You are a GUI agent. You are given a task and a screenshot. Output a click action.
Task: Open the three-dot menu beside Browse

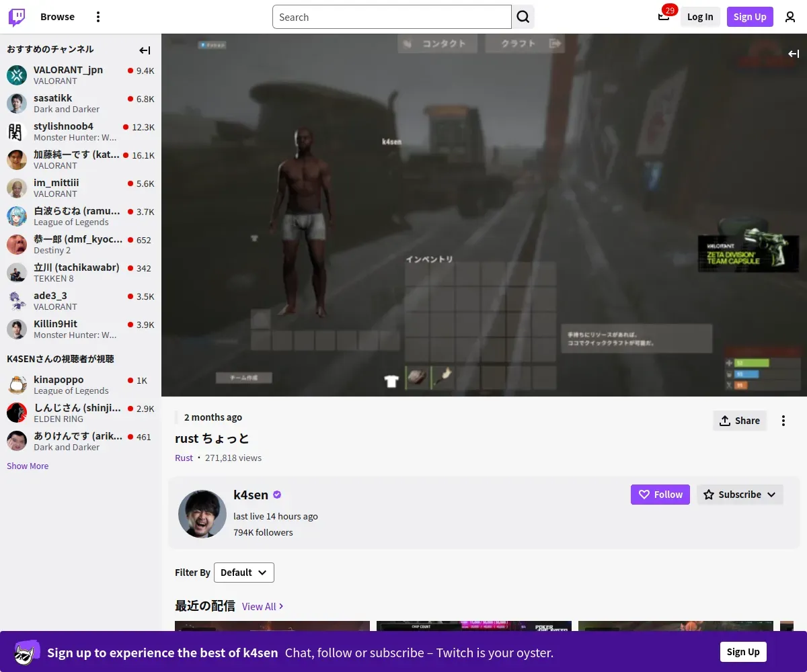(98, 17)
